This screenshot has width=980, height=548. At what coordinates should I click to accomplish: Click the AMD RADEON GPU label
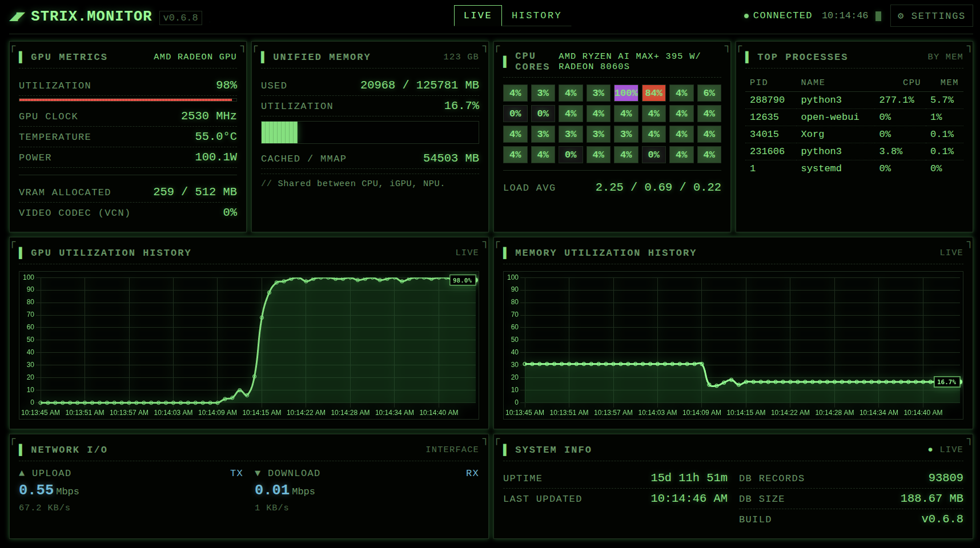point(195,57)
